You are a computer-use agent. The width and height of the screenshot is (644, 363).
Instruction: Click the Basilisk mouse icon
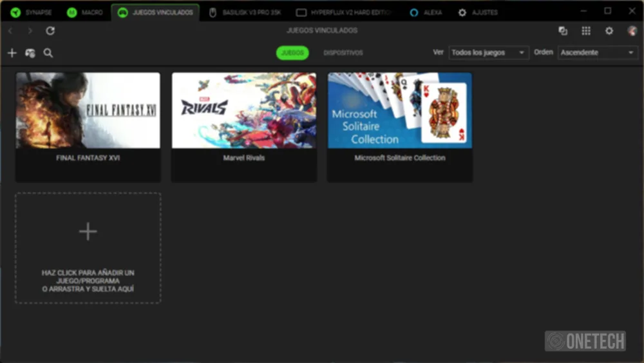point(213,13)
